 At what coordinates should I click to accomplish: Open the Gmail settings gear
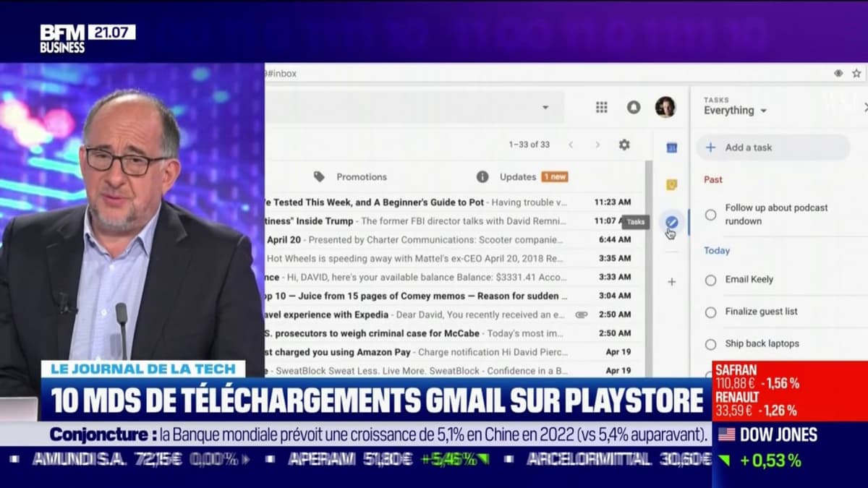pyautogui.click(x=624, y=145)
